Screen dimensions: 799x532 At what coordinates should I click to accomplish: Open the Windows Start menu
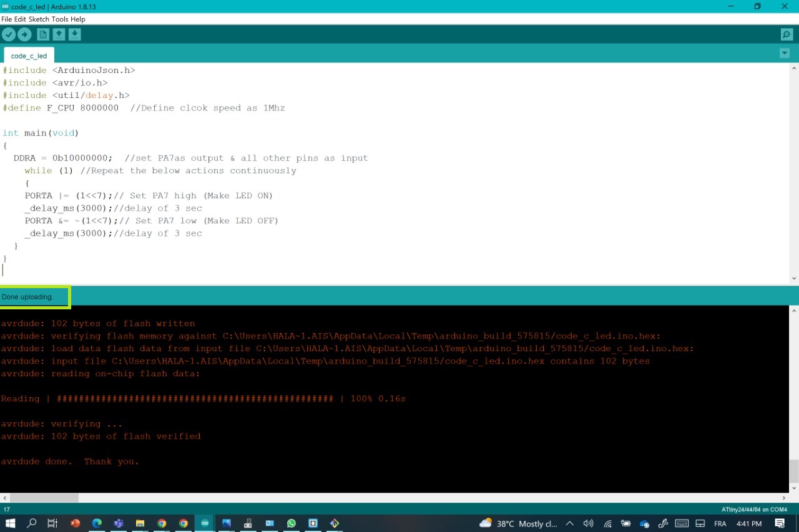(x=10, y=523)
